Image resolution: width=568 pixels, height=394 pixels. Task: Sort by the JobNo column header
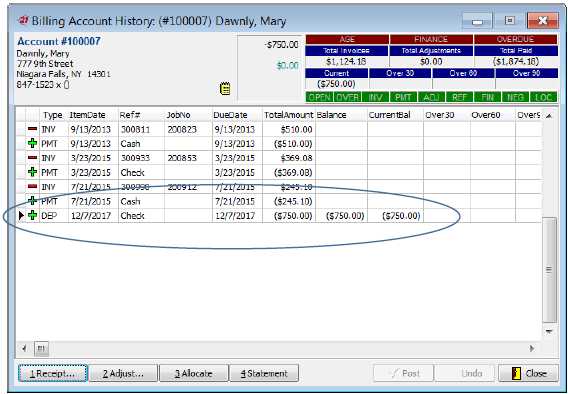[188, 115]
